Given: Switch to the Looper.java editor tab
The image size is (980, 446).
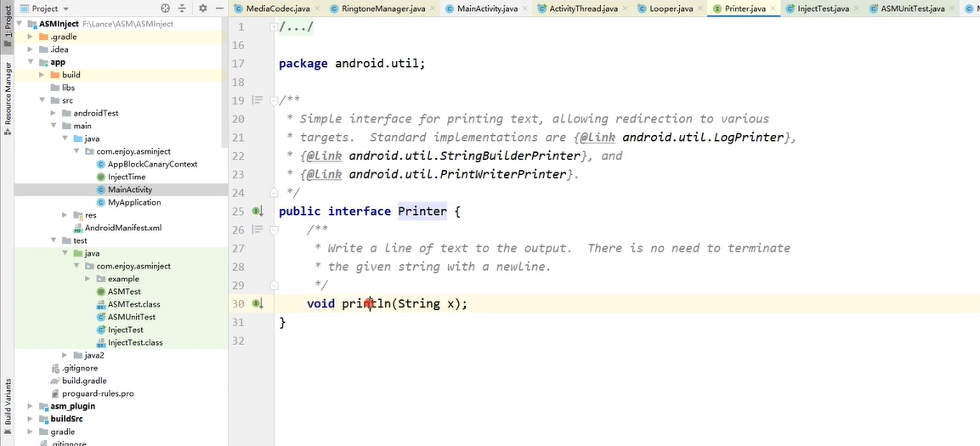Looking at the screenshot, I should tap(673, 8).
